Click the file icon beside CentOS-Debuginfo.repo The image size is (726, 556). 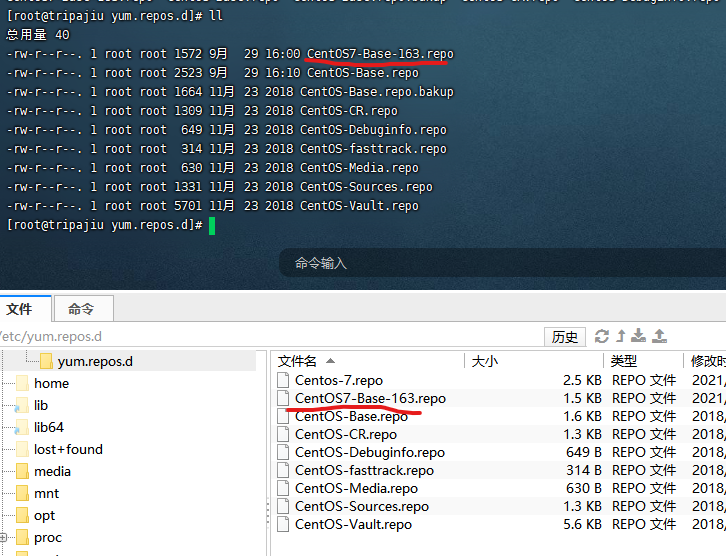(283, 452)
